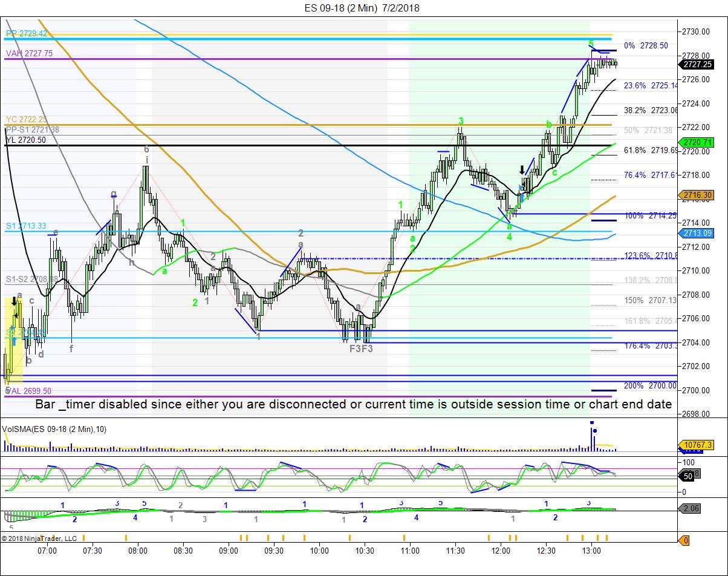Select the S1 2713.33 support label
728x576 pixels.
(x=27, y=226)
